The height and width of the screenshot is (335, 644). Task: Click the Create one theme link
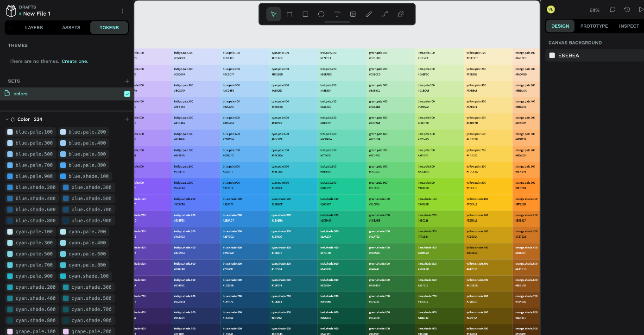click(75, 62)
